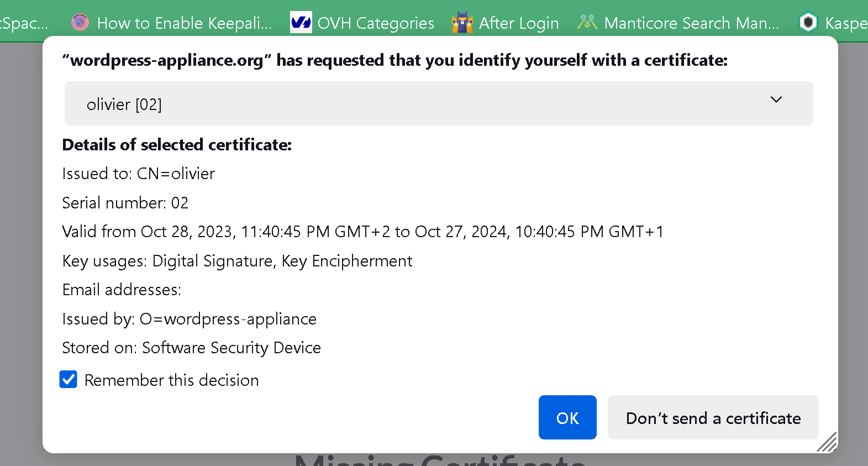
Task: Click the Stored on Software Security Device text
Action: pos(191,348)
